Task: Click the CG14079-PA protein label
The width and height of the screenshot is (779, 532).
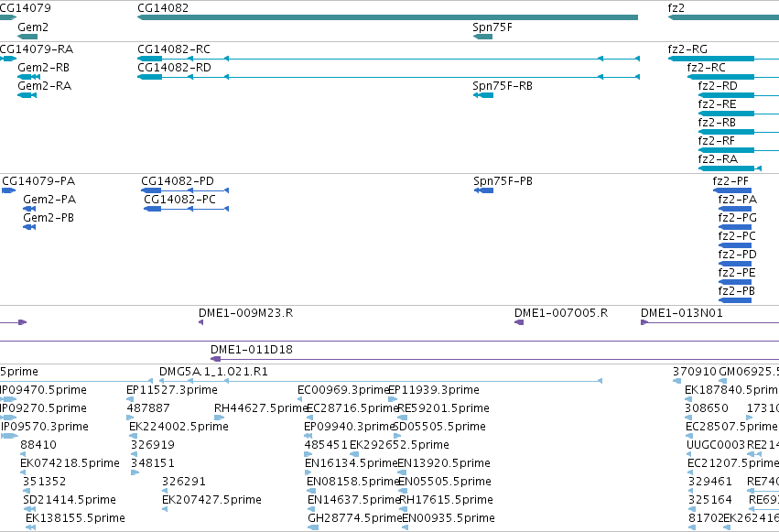Action: pyautogui.click(x=38, y=181)
